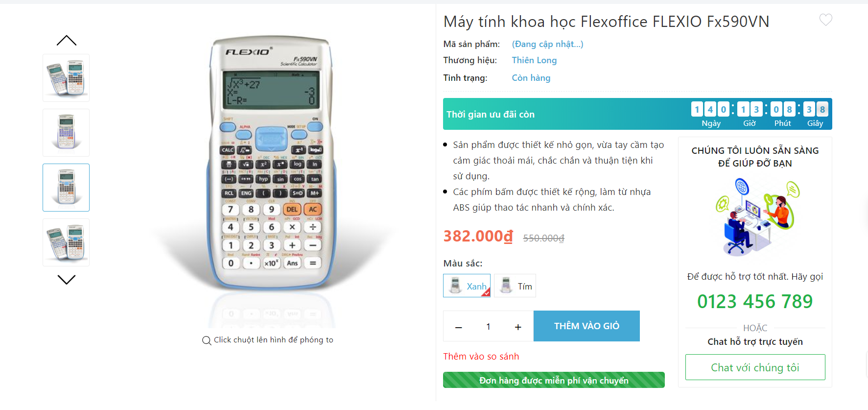Click the quantity input field
This screenshot has width=868, height=410.
click(x=488, y=327)
